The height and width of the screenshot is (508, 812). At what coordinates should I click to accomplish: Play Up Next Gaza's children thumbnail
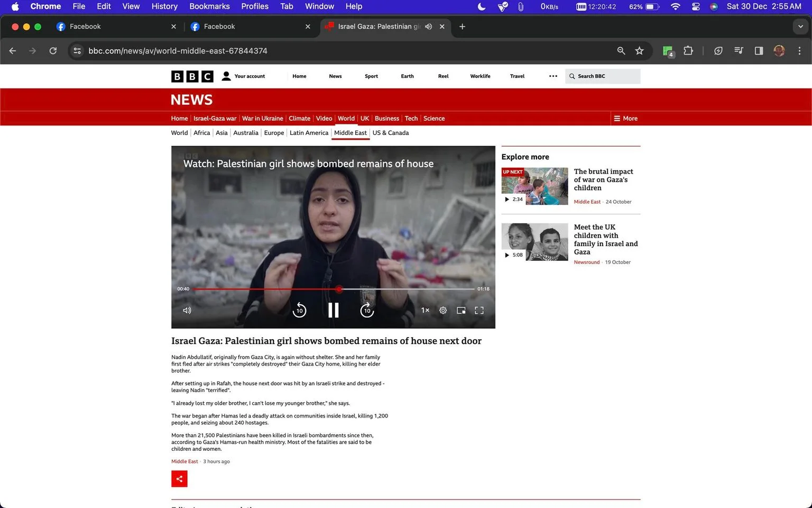[x=534, y=186]
